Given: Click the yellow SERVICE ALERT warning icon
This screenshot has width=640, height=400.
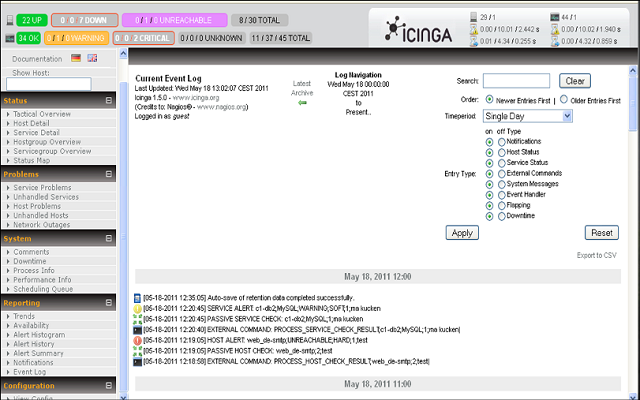Looking at the screenshot, I should 138,309.
